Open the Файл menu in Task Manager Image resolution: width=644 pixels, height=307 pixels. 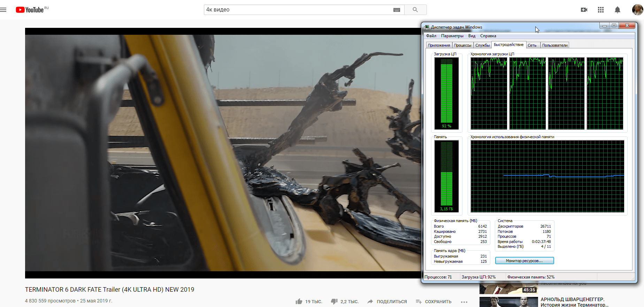click(431, 36)
